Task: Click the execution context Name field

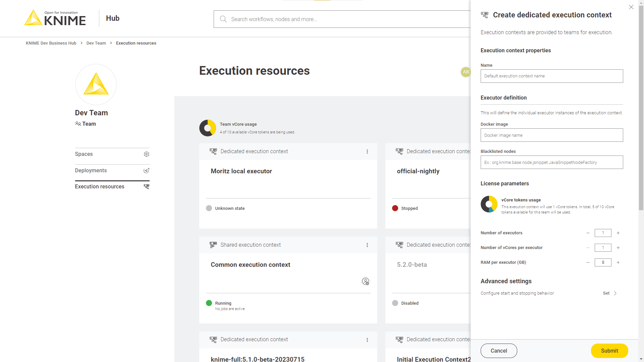Action: pyautogui.click(x=552, y=76)
